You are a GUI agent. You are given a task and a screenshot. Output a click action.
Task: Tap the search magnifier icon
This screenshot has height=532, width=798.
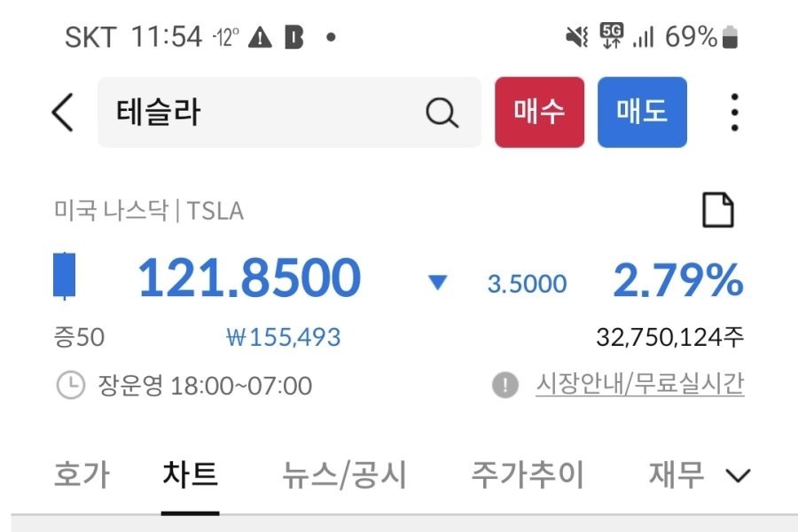tap(442, 113)
